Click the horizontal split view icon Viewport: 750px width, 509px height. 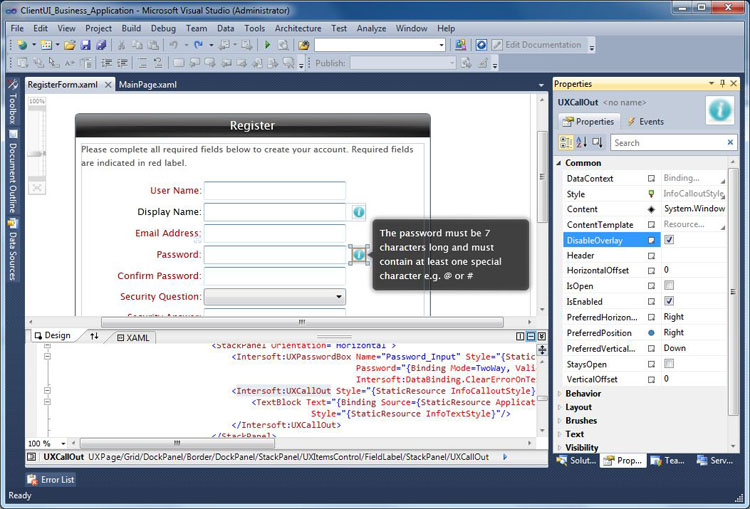pos(531,336)
